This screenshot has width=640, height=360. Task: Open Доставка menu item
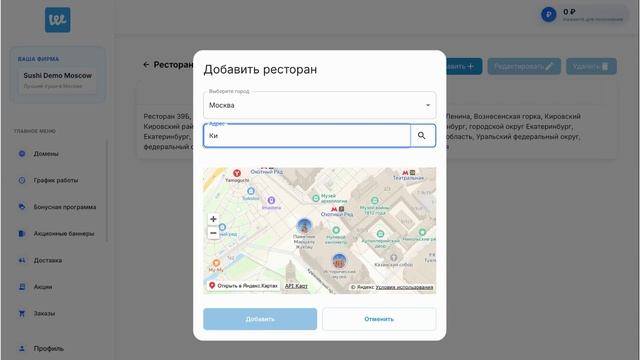[x=48, y=260]
